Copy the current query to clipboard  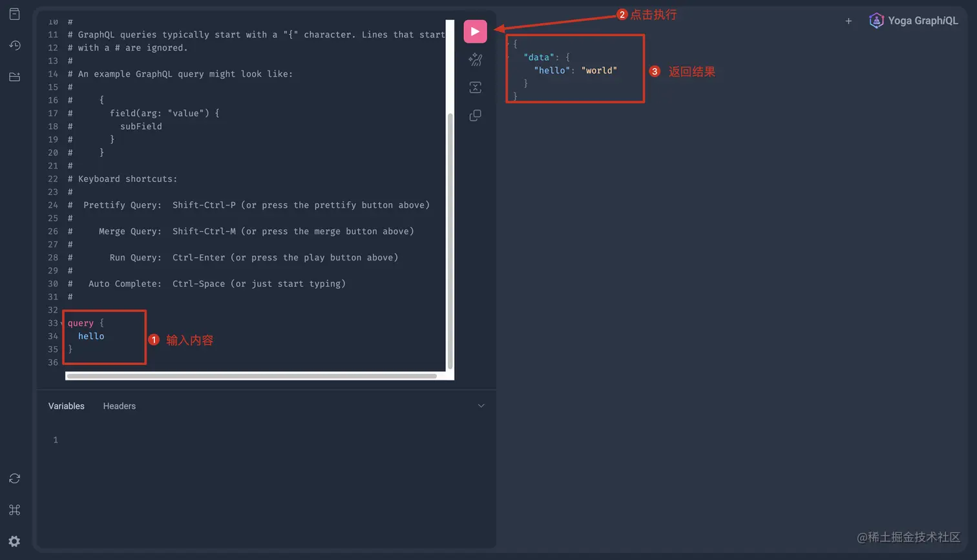[x=475, y=115]
